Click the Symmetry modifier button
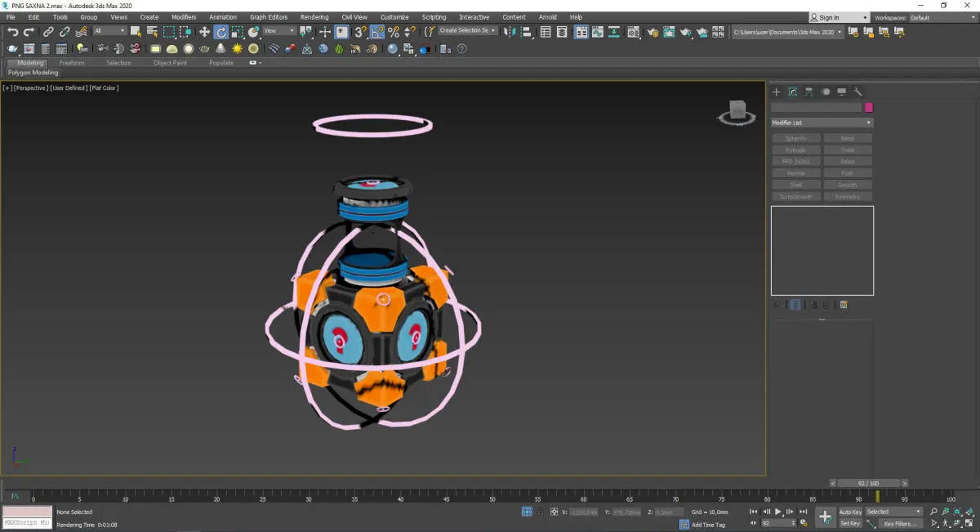This screenshot has width=980, height=532. click(x=848, y=197)
